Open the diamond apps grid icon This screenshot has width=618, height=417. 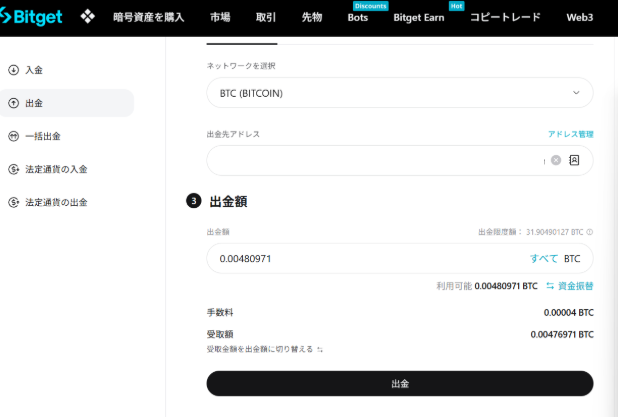pyautogui.click(x=87, y=17)
